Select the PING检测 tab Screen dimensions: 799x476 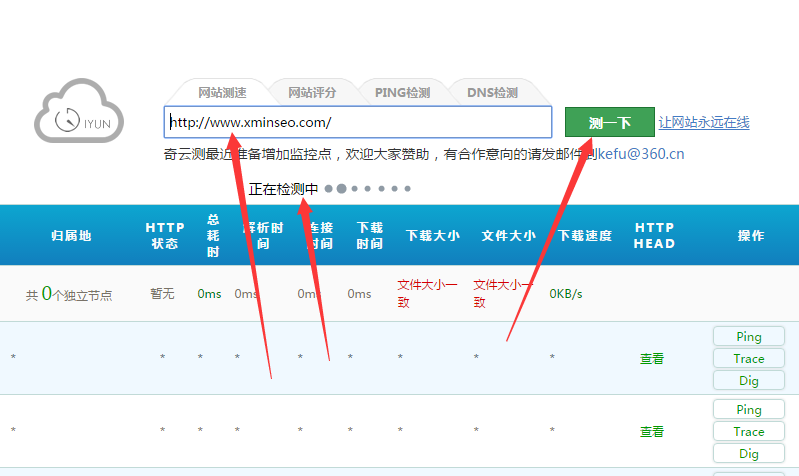(402, 92)
